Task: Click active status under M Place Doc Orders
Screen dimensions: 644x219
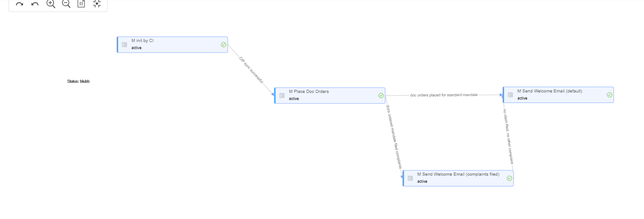Action: click(294, 99)
